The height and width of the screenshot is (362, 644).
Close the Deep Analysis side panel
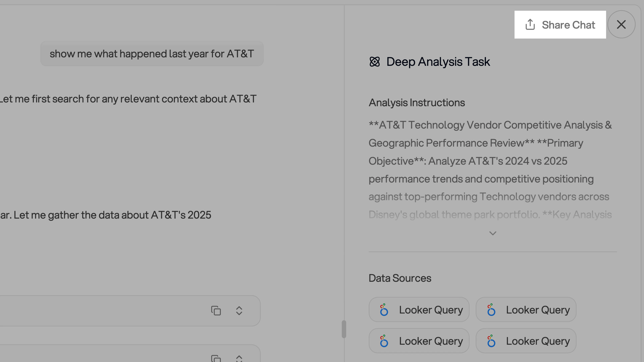click(621, 24)
